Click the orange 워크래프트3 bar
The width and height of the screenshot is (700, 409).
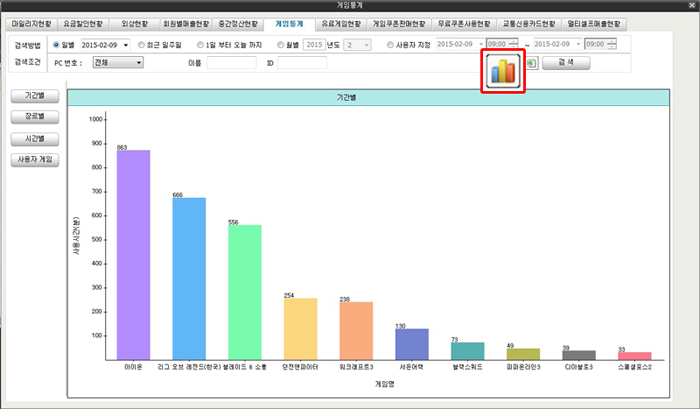coord(356,331)
